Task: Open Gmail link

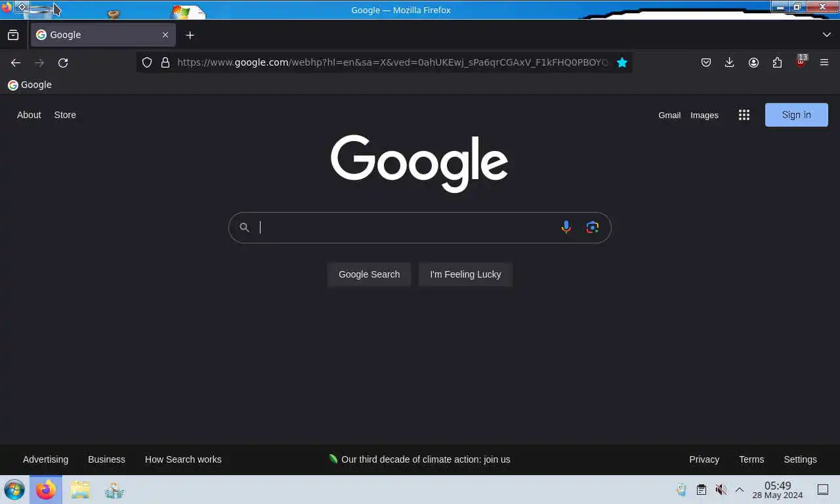Action: (669, 115)
